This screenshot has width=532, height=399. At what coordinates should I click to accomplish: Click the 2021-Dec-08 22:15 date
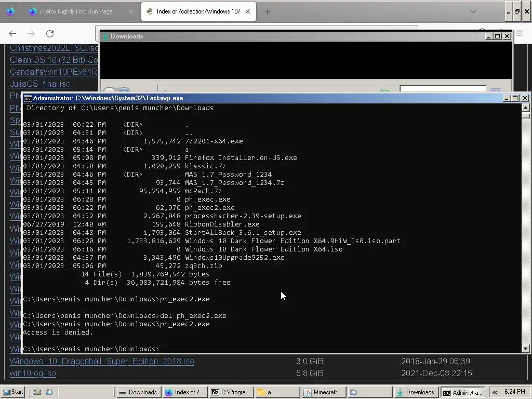coord(436,373)
